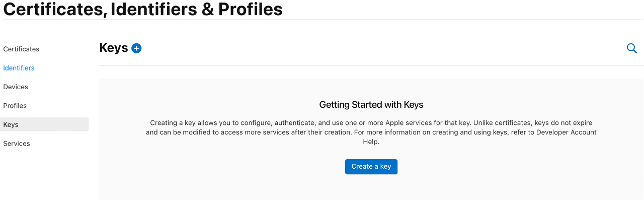The image size is (644, 203).
Task: Navigate to Services in the sidebar
Action: click(17, 144)
